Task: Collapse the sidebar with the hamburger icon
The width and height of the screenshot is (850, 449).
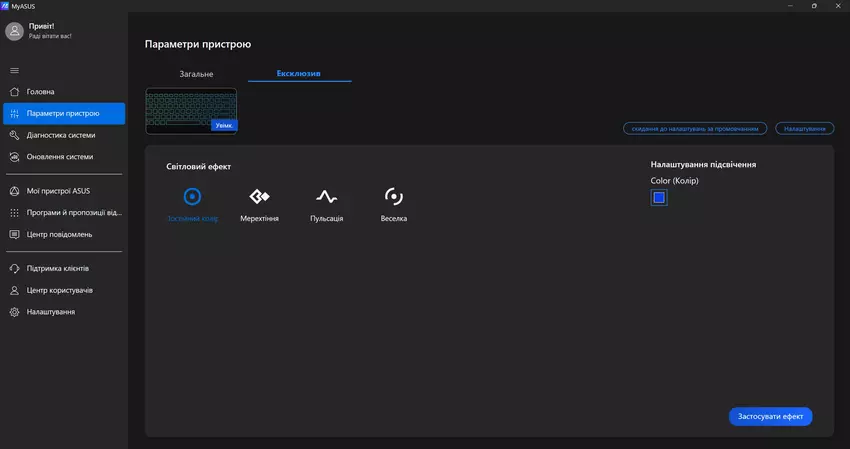Action: (14, 70)
